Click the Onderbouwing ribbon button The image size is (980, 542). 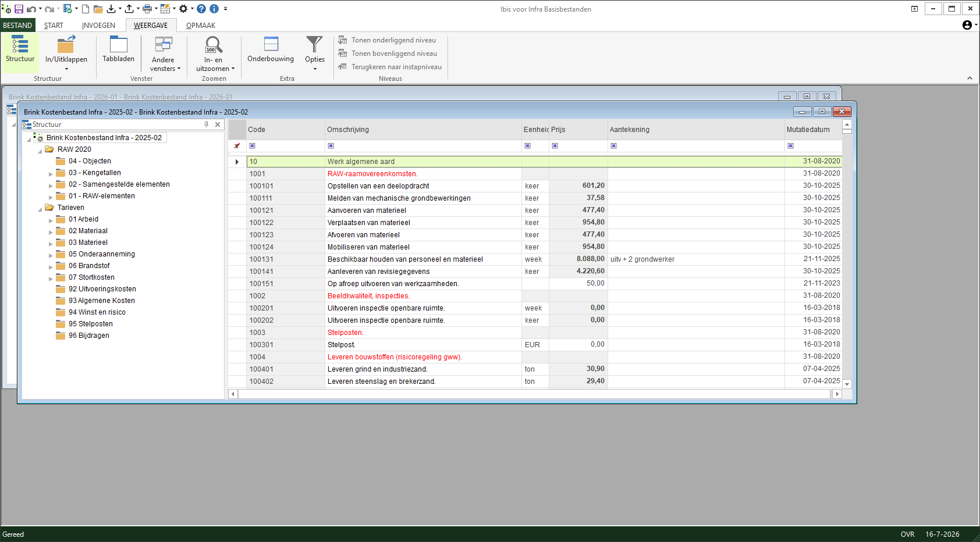point(271,49)
